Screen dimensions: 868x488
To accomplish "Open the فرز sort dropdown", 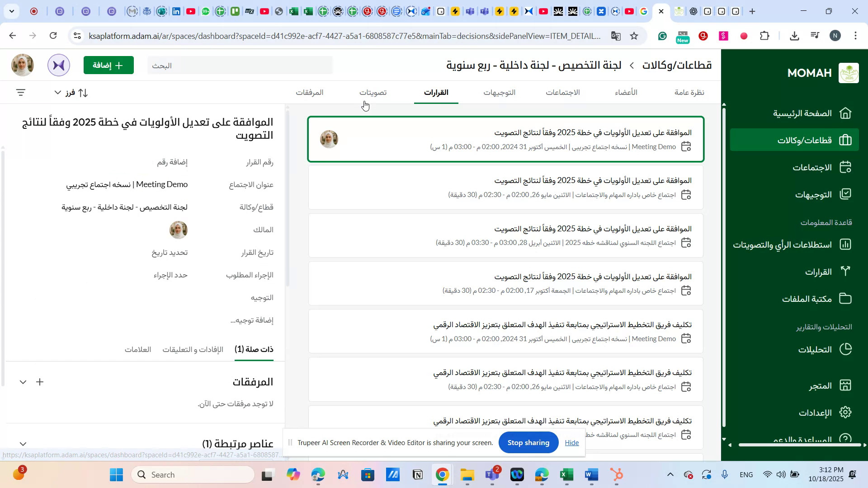I will click(x=71, y=93).
